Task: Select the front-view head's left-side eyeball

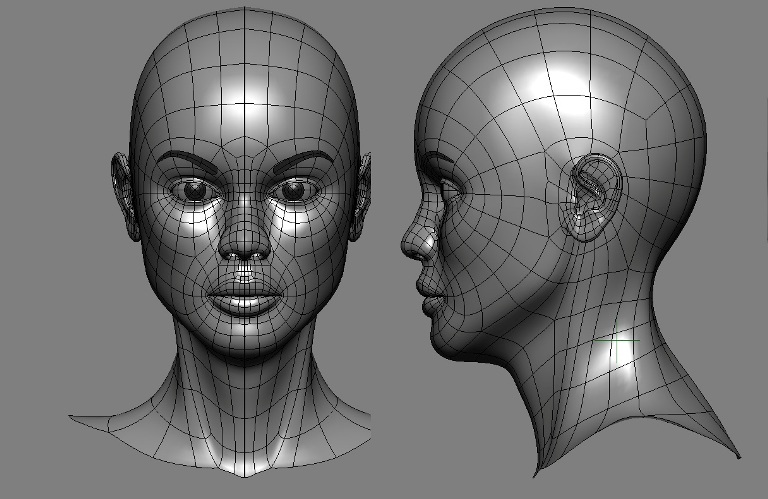Action: (x=190, y=189)
